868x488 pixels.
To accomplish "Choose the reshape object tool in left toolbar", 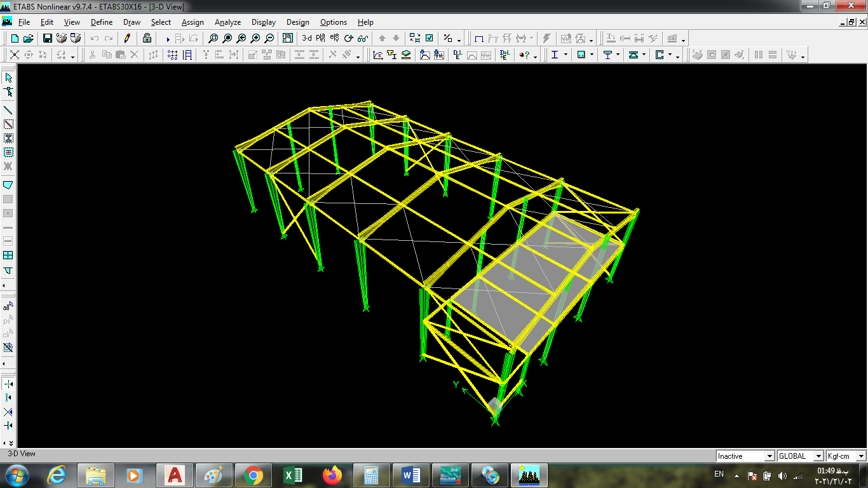I will tap(8, 92).
